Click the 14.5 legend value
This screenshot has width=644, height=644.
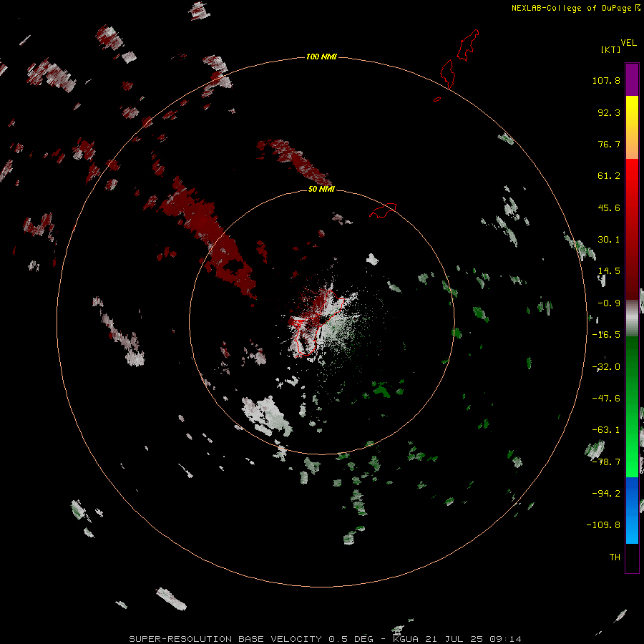point(609,271)
